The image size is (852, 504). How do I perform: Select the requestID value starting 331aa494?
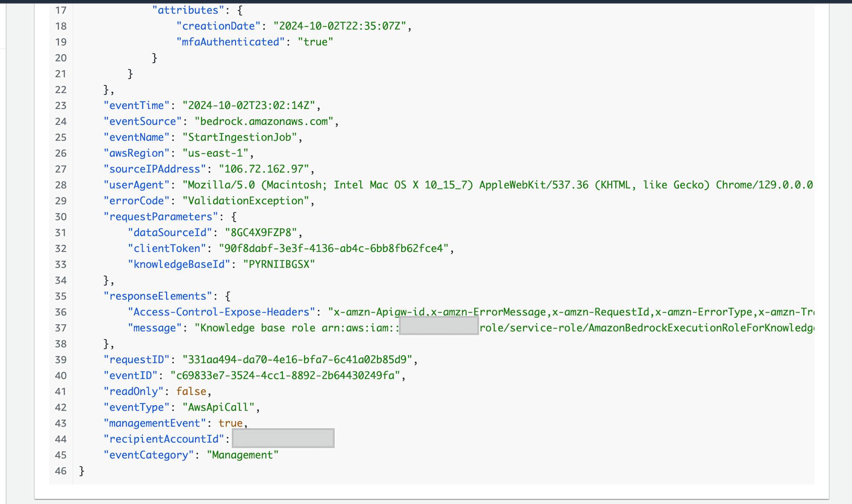pos(297,360)
